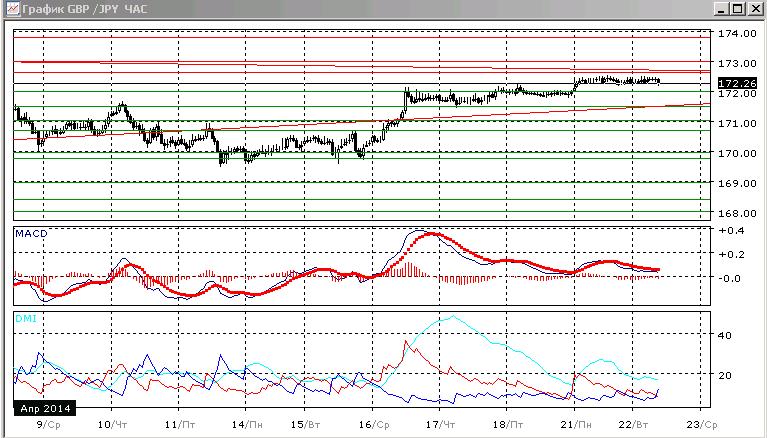Click the window title График GBP/JPY ЧАС
Viewport: 767px width, 438px height.
85,9
